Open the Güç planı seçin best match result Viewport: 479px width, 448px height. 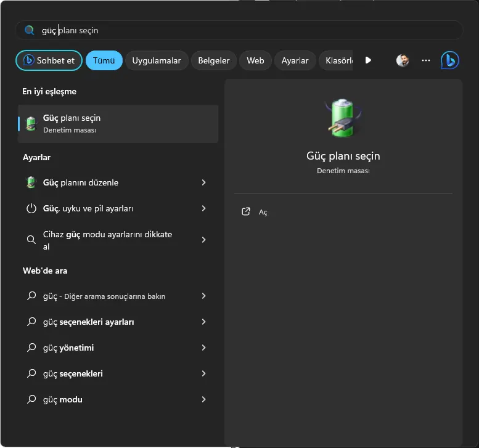point(117,123)
